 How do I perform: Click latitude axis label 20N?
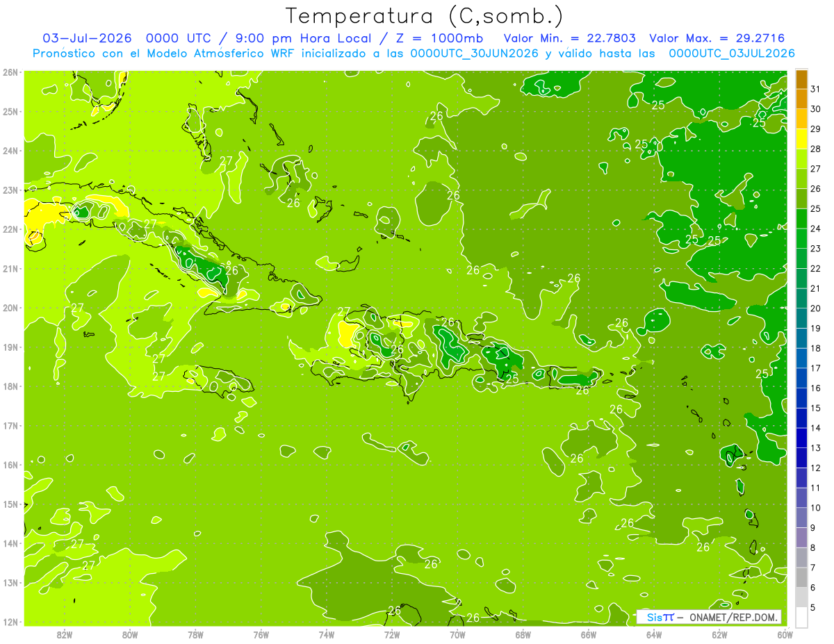[x=10, y=308]
